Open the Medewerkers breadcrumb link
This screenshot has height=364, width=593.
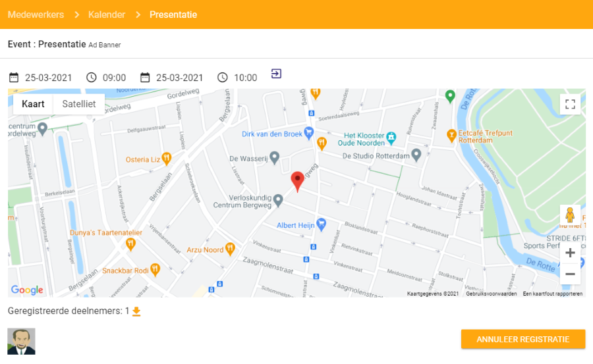pos(36,14)
